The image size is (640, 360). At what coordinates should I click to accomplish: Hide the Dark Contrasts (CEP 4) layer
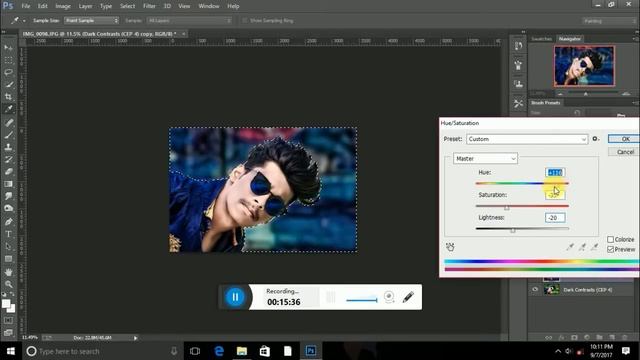pos(535,289)
